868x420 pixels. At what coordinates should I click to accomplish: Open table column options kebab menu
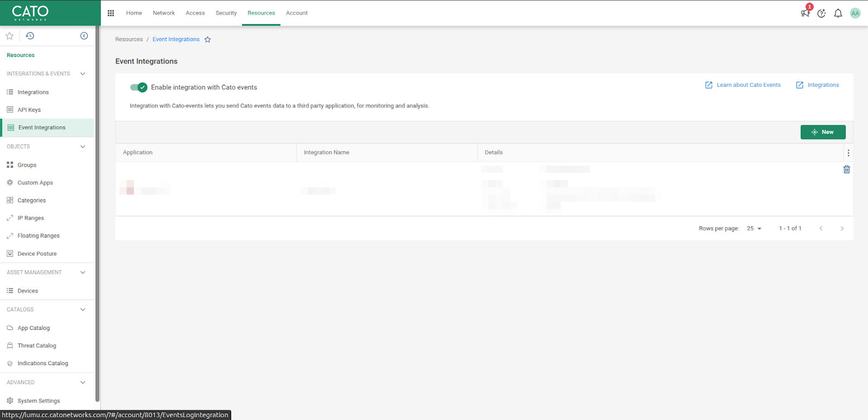[848, 153]
